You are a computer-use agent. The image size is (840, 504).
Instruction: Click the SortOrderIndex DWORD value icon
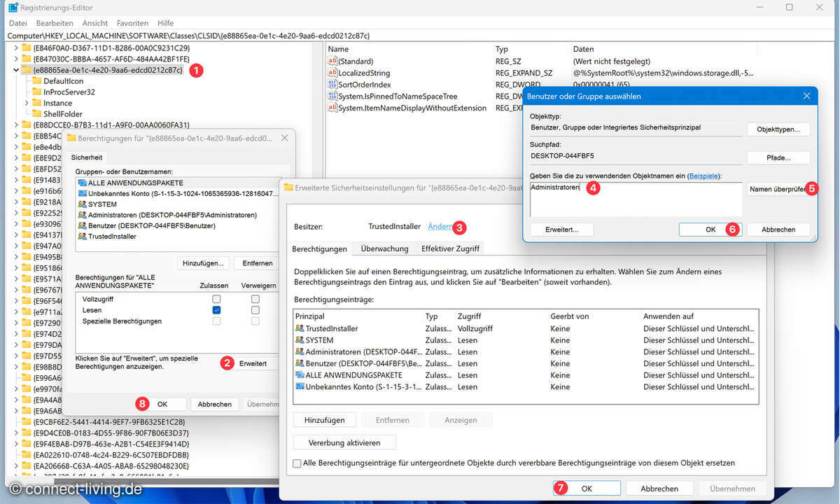point(332,85)
